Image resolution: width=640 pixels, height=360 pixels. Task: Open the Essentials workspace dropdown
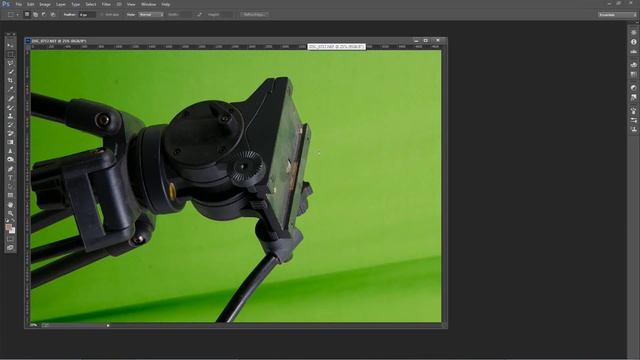coord(617,15)
